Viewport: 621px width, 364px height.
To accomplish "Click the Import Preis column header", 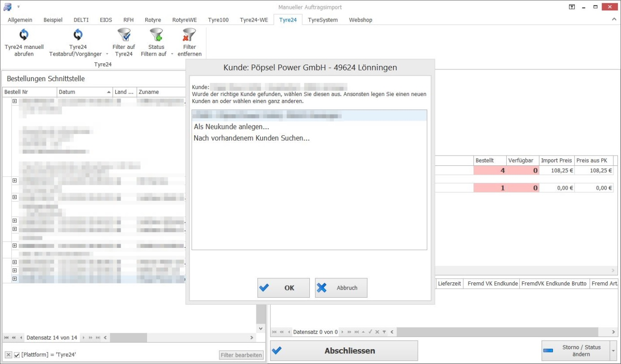I will pos(556,160).
